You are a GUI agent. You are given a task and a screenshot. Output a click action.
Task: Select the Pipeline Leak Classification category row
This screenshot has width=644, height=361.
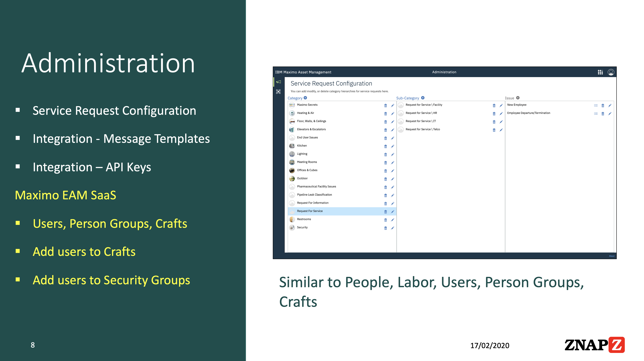[x=314, y=195]
